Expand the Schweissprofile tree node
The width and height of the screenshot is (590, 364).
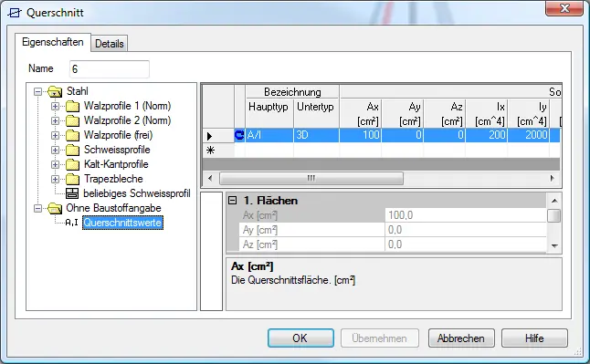pyautogui.click(x=56, y=150)
